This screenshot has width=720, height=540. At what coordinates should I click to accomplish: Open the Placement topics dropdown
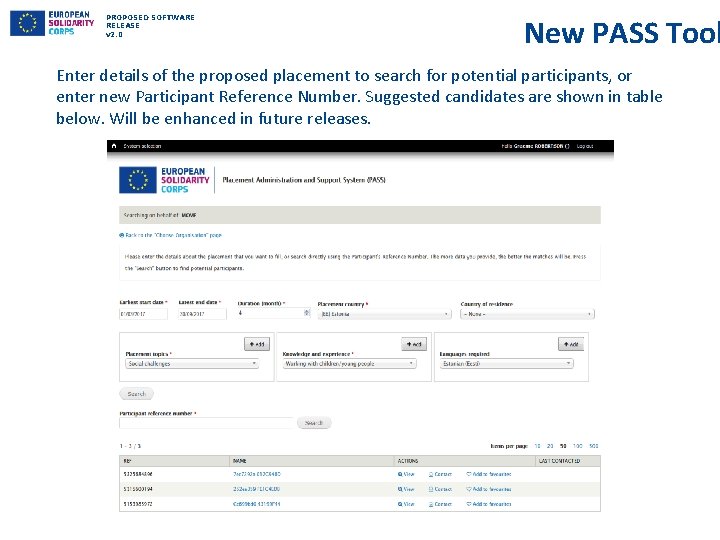(x=191, y=364)
